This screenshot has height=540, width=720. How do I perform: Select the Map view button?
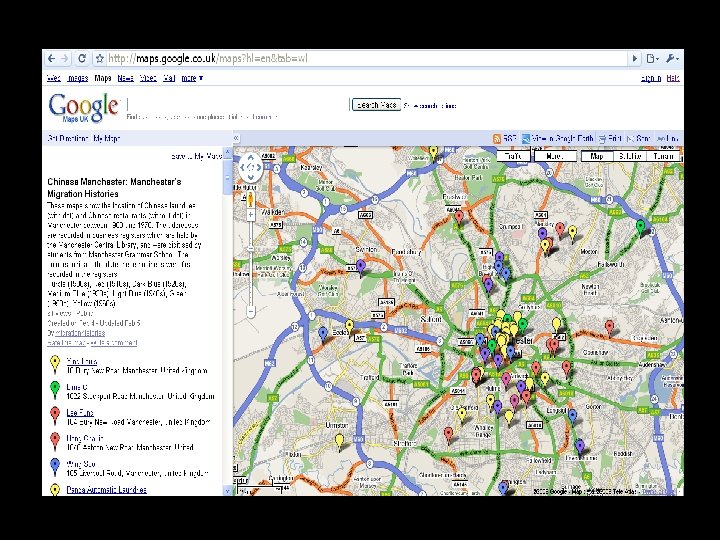pos(596,156)
